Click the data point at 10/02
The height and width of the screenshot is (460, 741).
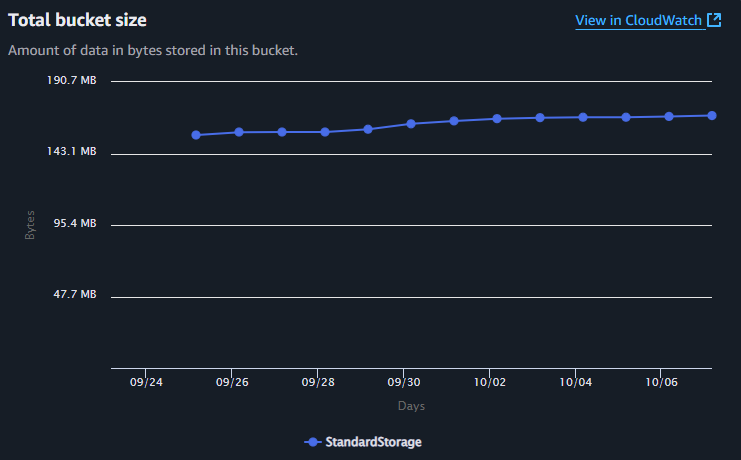pyautogui.click(x=497, y=119)
